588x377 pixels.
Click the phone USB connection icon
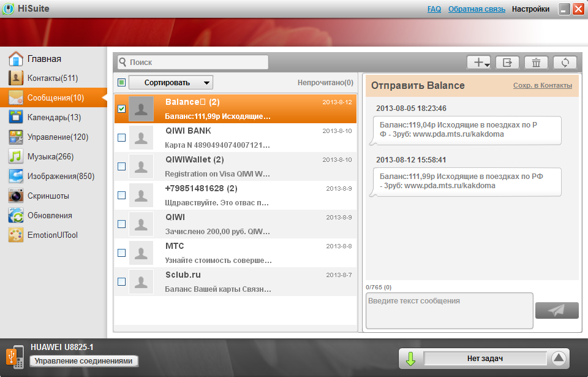pyautogui.click(x=15, y=356)
